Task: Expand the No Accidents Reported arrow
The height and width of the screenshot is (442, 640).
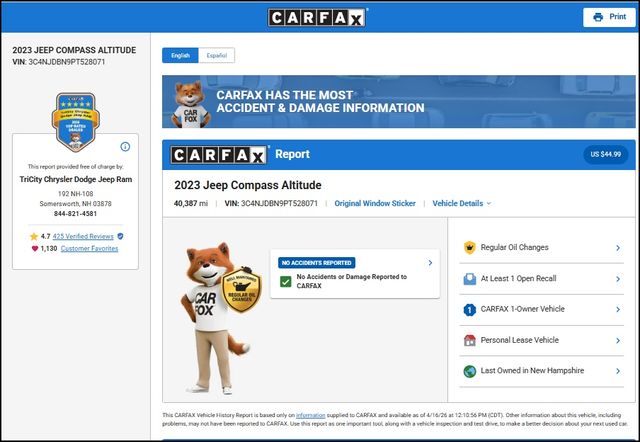Action: tap(430, 262)
